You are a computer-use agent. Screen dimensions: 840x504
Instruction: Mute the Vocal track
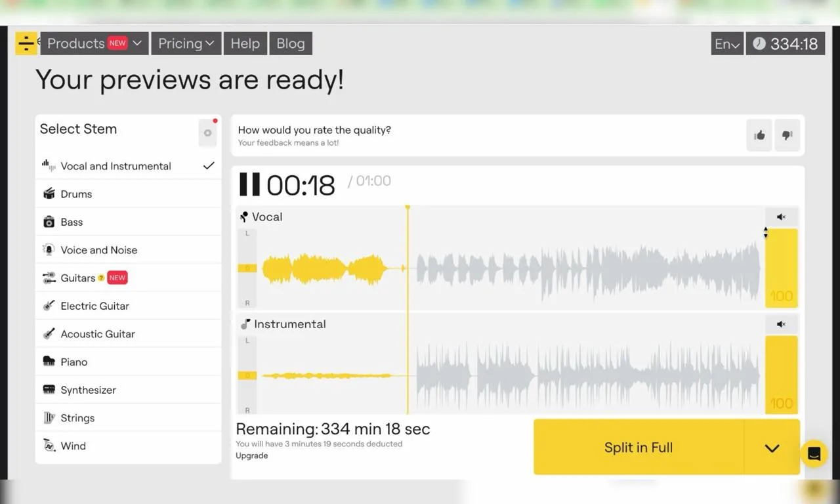point(781,217)
